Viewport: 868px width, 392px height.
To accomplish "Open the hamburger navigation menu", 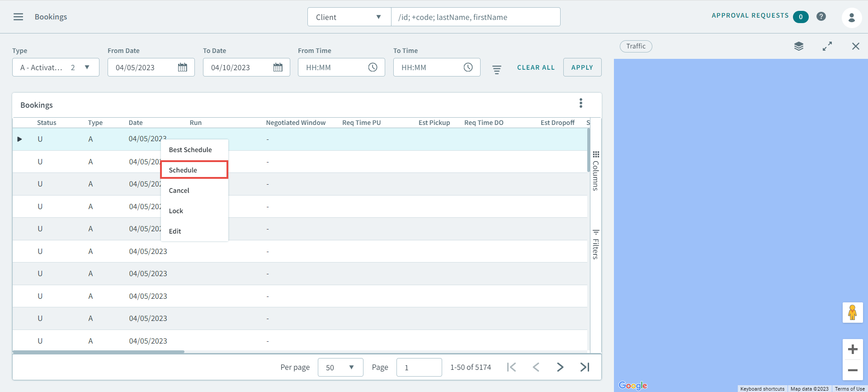I will pos(18,17).
